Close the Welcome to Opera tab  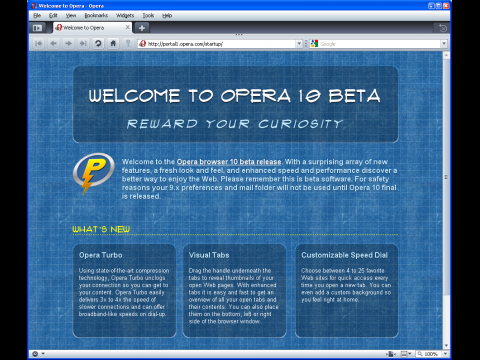point(127,27)
